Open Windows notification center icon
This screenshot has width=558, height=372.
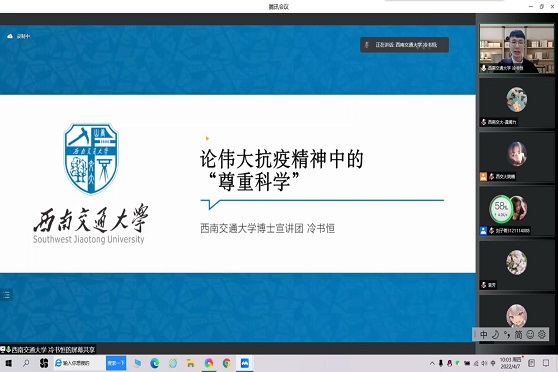point(546,363)
